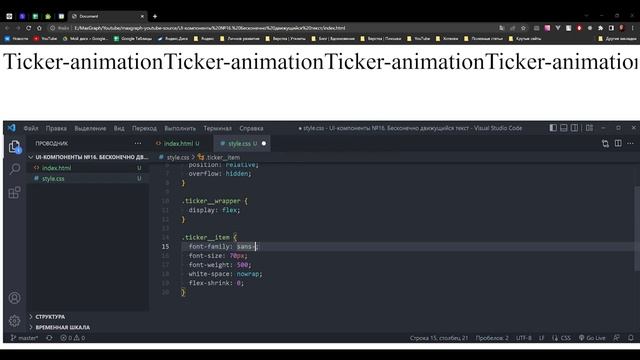
Task: Open the browser Extensions puzzle icon
Action: (600, 28)
